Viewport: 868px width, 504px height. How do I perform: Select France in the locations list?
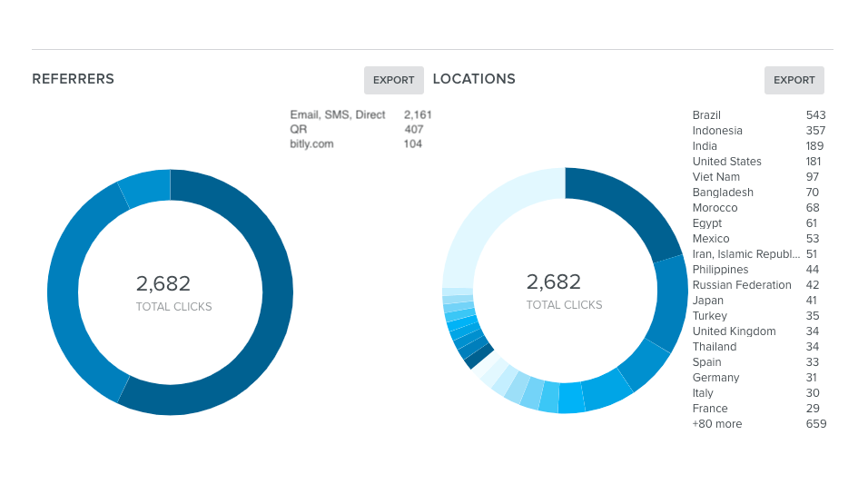(x=709, y=409)
